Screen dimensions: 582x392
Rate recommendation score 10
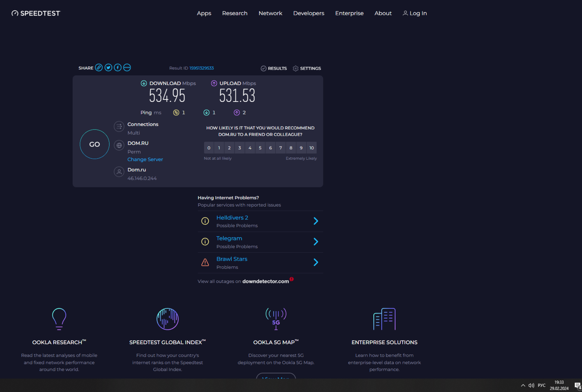point(312,148)
